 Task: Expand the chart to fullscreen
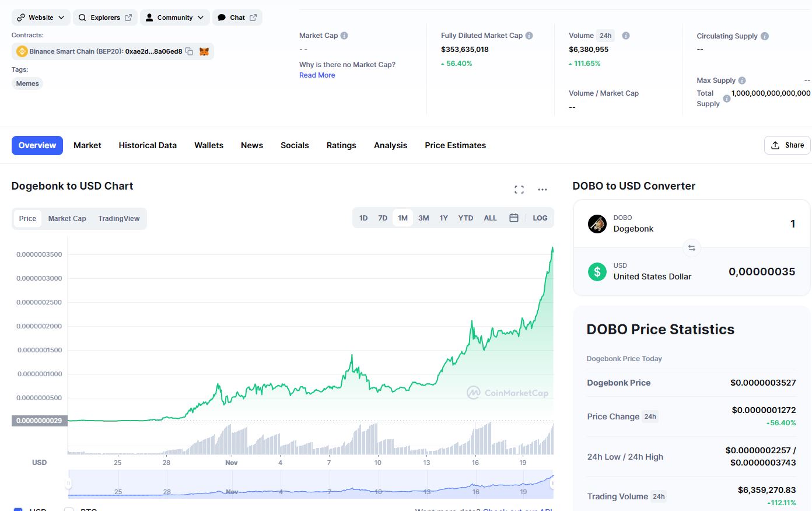(x=519, y=190)
